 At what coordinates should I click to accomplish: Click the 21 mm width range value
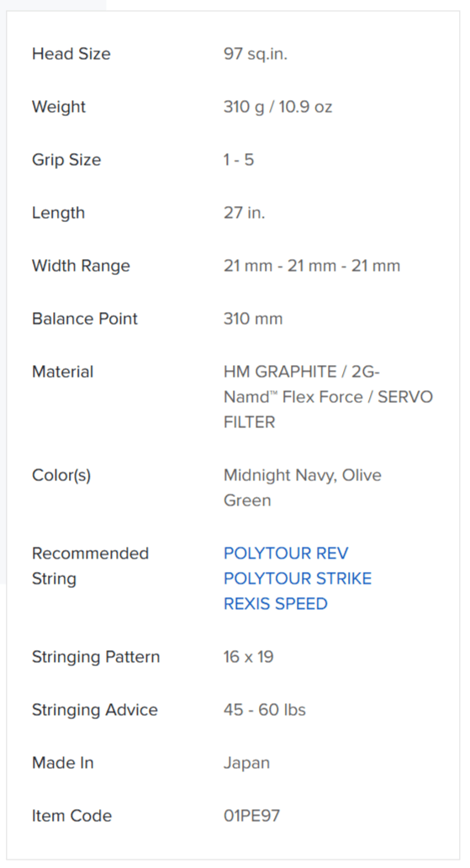[x=312, y=266]
